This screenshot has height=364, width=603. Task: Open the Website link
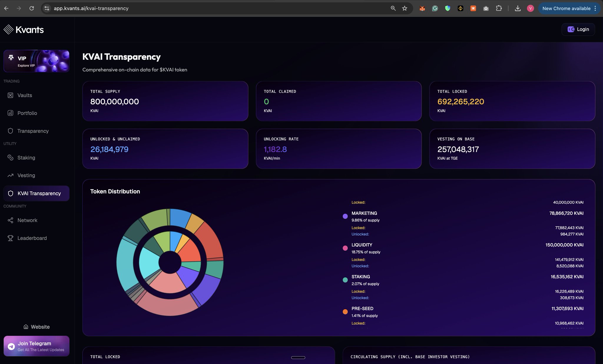click(x=37, y=327)
